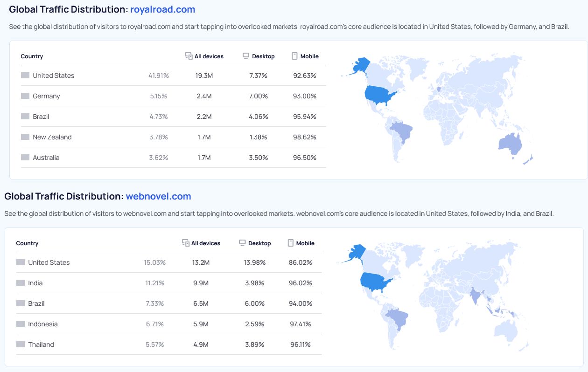
Task: Select the Country column header in royalroad table
Action: tap(32, 56)
